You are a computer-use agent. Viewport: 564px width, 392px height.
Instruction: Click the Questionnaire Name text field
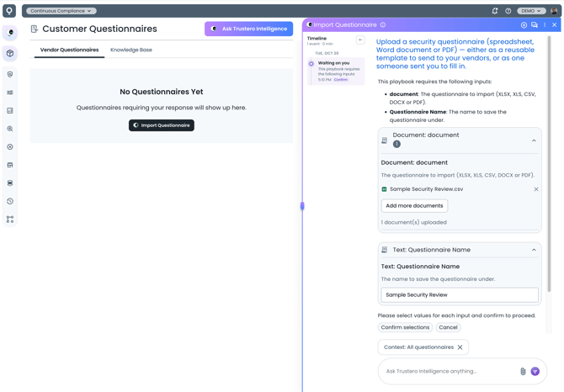click(x=460, y=294)
